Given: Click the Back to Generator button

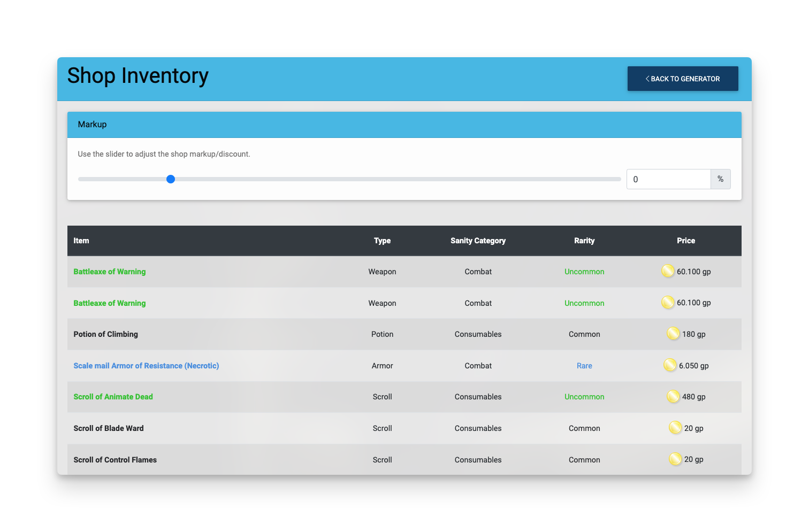Looking at the screenshot, I should click(683, 79).
